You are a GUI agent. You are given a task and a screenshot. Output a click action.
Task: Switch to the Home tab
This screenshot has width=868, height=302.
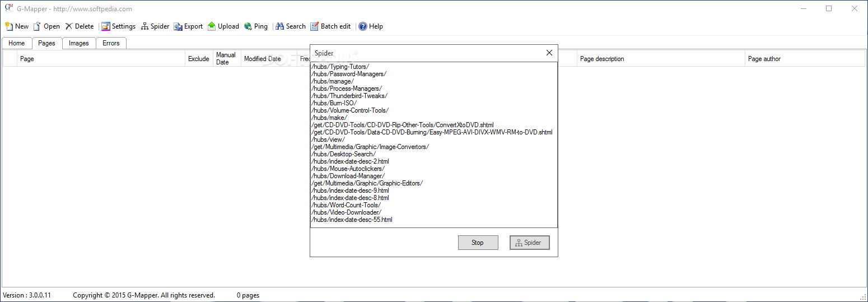point(17,43)
